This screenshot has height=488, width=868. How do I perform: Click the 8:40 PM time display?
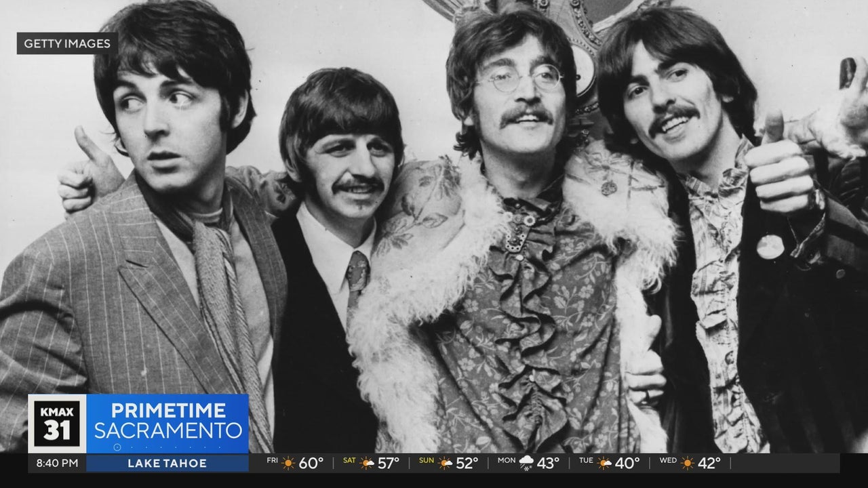[57, 464]
